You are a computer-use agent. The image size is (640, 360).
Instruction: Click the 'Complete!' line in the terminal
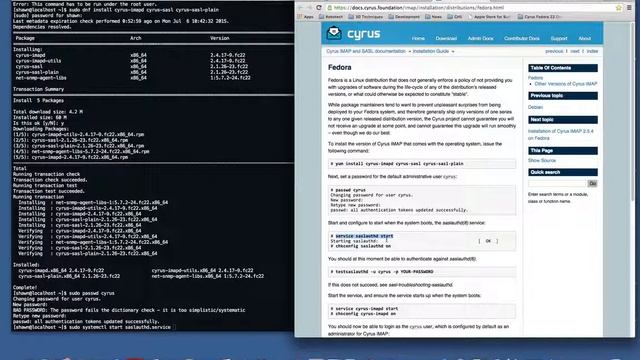coord(25,288)
